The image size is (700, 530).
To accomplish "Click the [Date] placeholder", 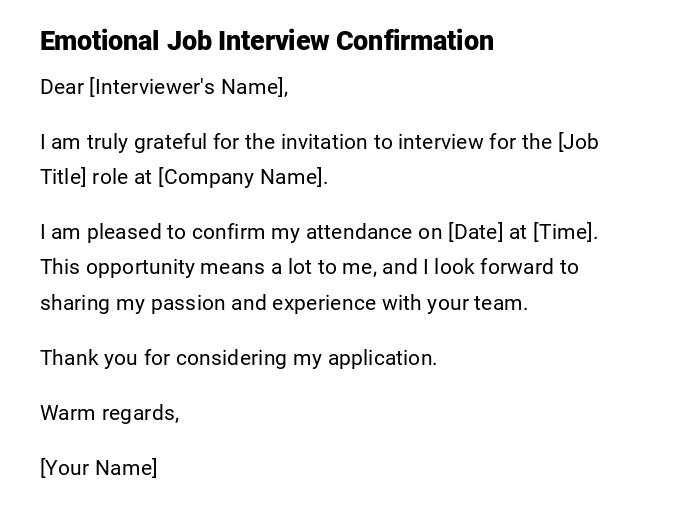I will tap(475, 232).
